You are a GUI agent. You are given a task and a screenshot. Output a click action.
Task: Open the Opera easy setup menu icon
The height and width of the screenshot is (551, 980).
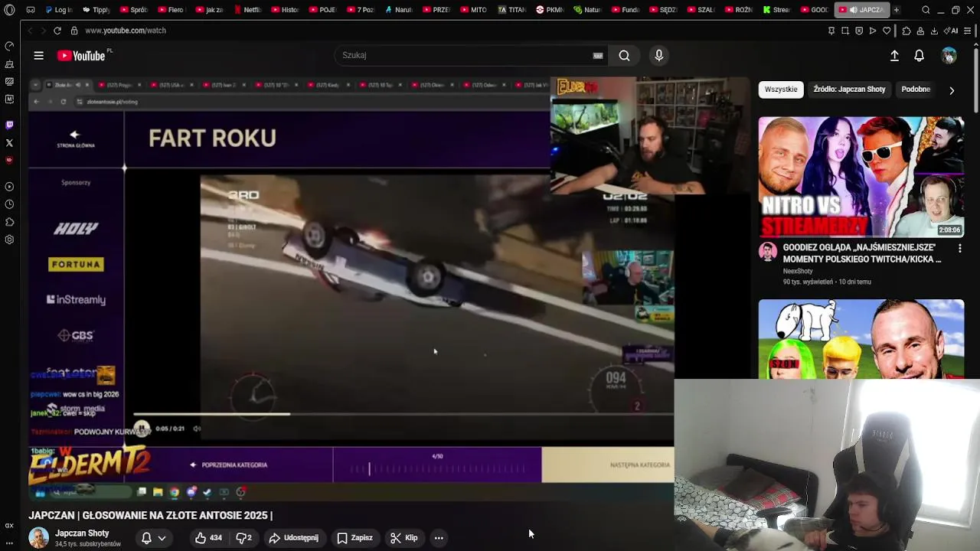968,31
